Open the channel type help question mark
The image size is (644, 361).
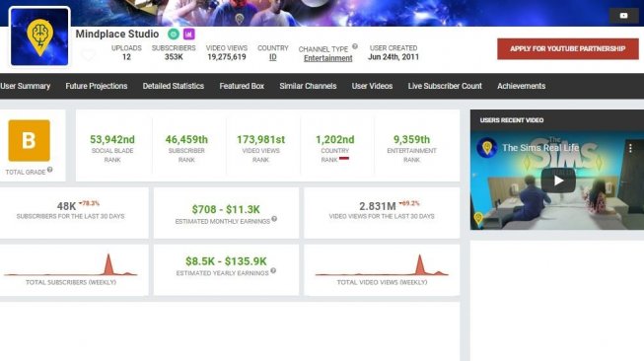[x=355, y=46]
